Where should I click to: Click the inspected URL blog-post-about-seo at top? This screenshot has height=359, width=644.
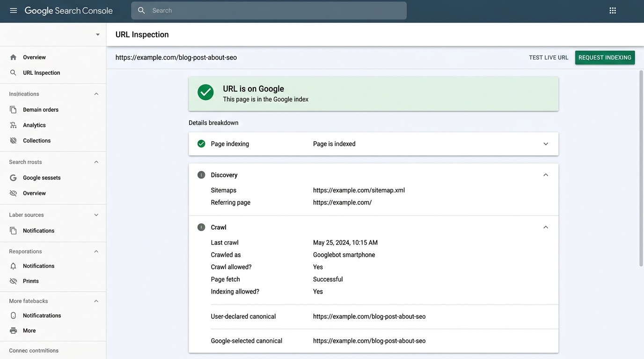176,57
